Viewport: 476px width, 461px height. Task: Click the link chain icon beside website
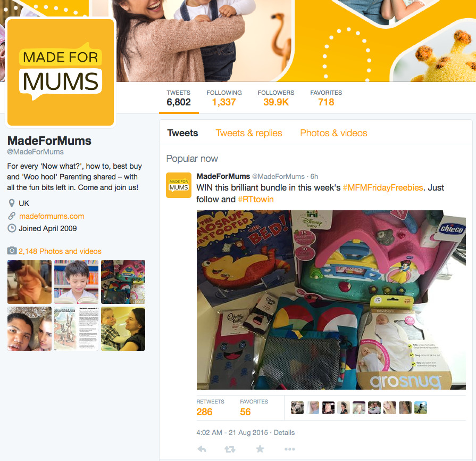point(12,216)
